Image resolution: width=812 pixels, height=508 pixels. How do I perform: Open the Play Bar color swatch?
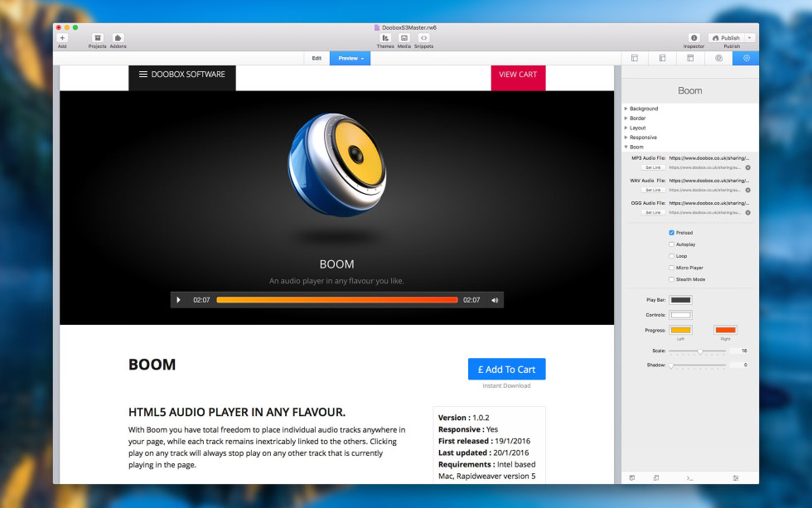pyautogui.click(x=680, y=300)
